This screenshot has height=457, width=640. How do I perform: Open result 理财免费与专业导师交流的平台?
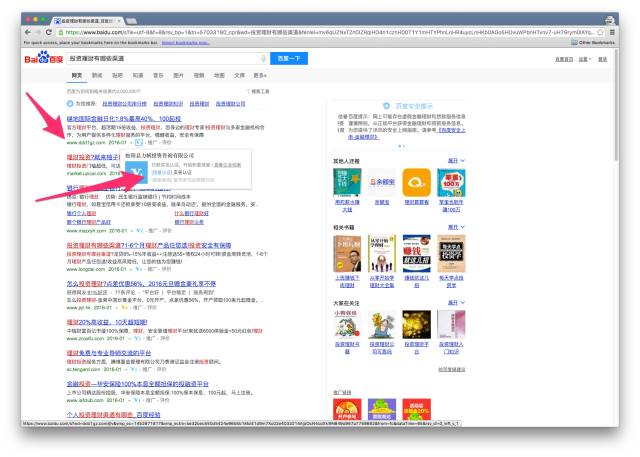coord(109,353)
